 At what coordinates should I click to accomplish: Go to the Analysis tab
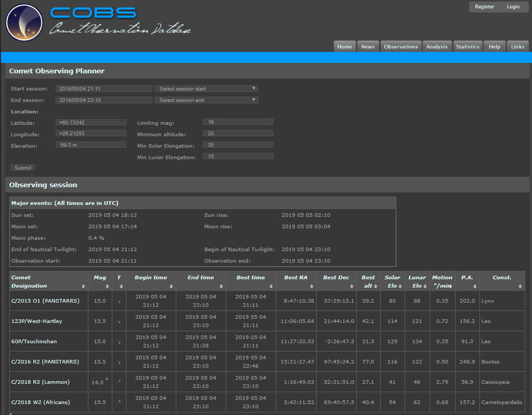[x=437, y=47]
